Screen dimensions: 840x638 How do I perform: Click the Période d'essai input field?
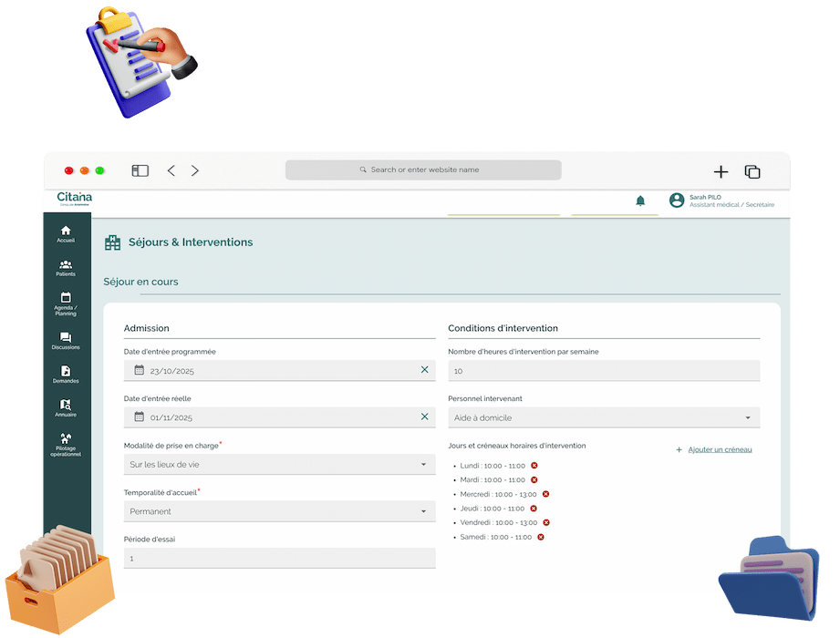(279, 558)
